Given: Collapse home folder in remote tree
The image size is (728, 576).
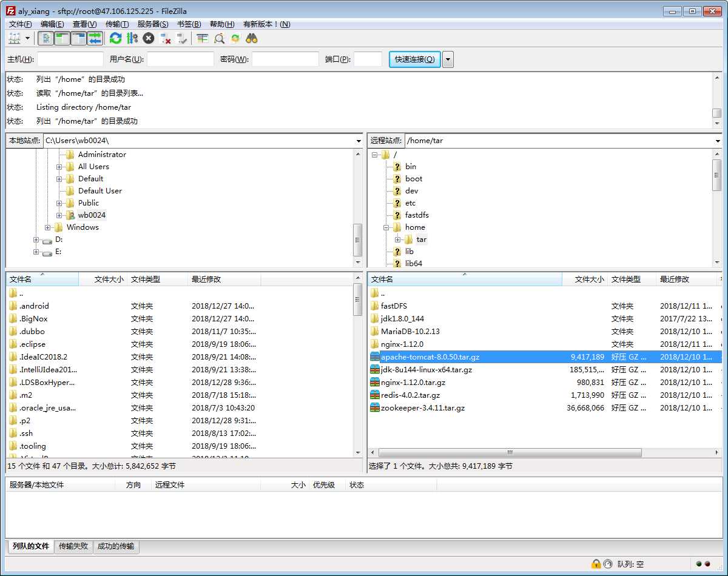Looking at the screenshot, I should click(386, 227).
